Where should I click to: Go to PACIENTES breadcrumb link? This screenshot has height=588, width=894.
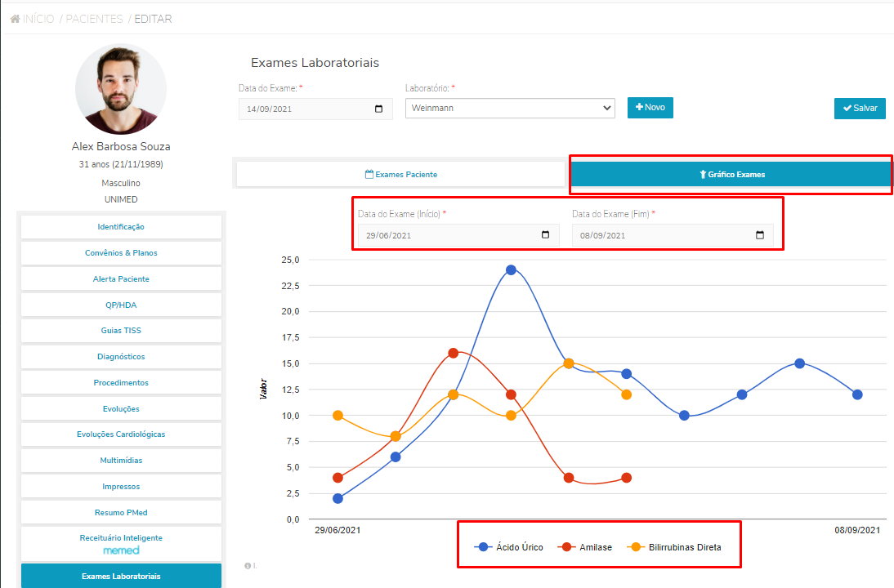94,19
